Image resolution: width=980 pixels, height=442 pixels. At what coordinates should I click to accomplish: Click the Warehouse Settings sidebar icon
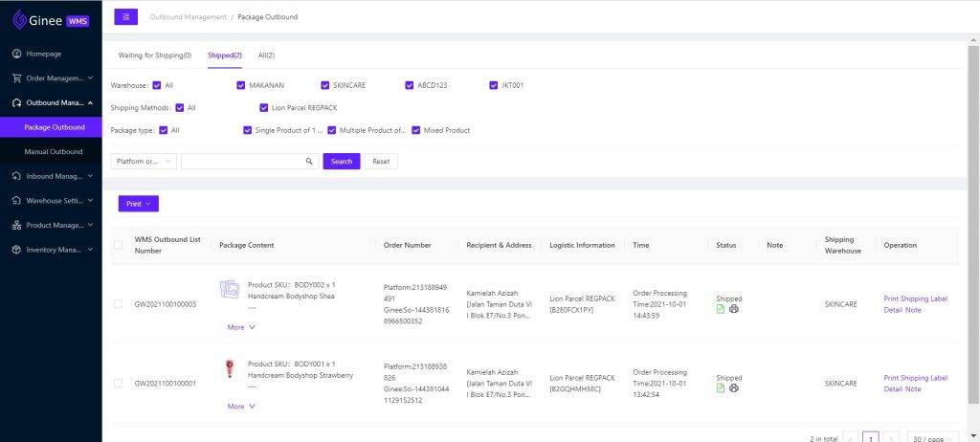point(17,201)
